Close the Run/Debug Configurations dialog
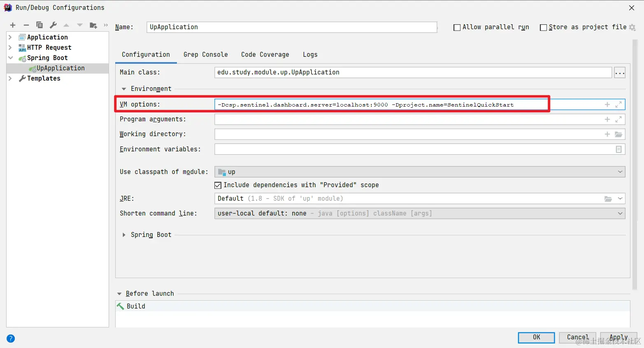This screenshot has width=644, height=348. coord(632,8)
